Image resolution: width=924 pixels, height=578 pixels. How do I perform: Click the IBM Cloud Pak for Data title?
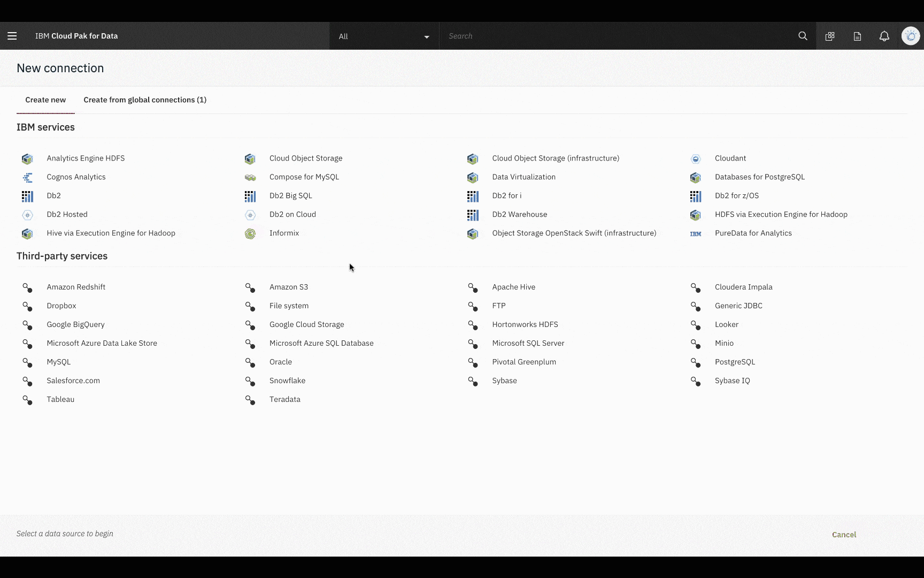pos(76,36)
